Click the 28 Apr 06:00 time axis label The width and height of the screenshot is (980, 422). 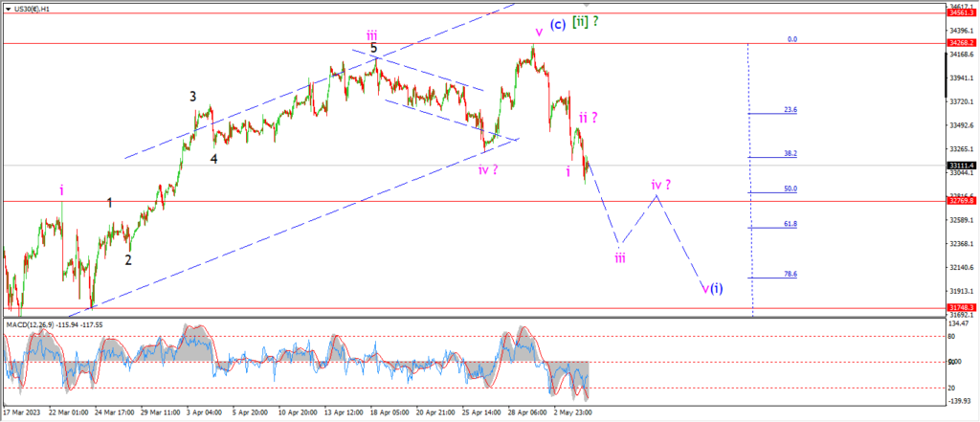[525, 412]
